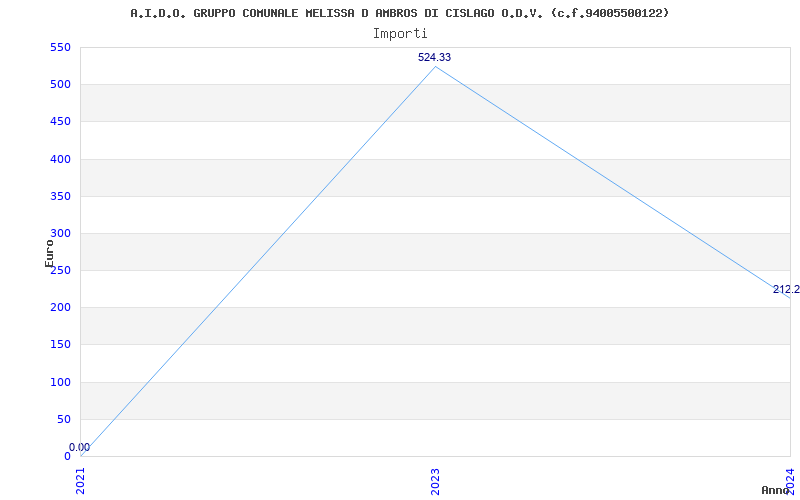Image resolution: width=800 pixels, height=500 pixels.
Task: Click the 100 y-axis tick label
Action: pyautogui.click(x=60, y=382)
